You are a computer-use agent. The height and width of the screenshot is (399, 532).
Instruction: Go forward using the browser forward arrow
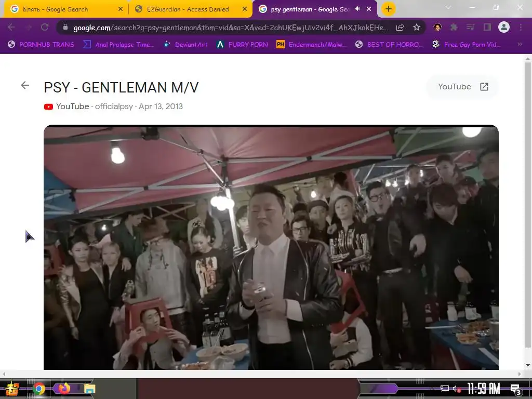(28, 27)
